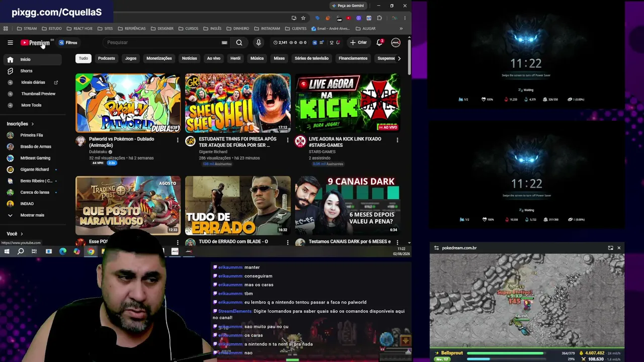644x362 pixels.
Task: Click the YouTube page vertical scrollbar
Action: point(409,58)
